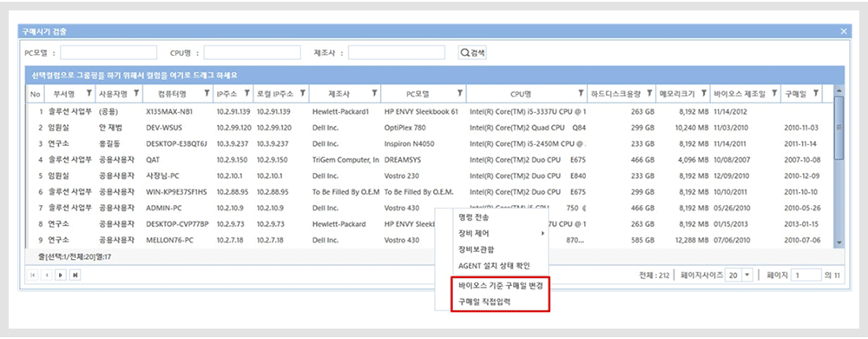Jump to the last page with pager icon
The height and width of the screenshot is (339, 868).
pyautogui.click(x=75, y=275)
